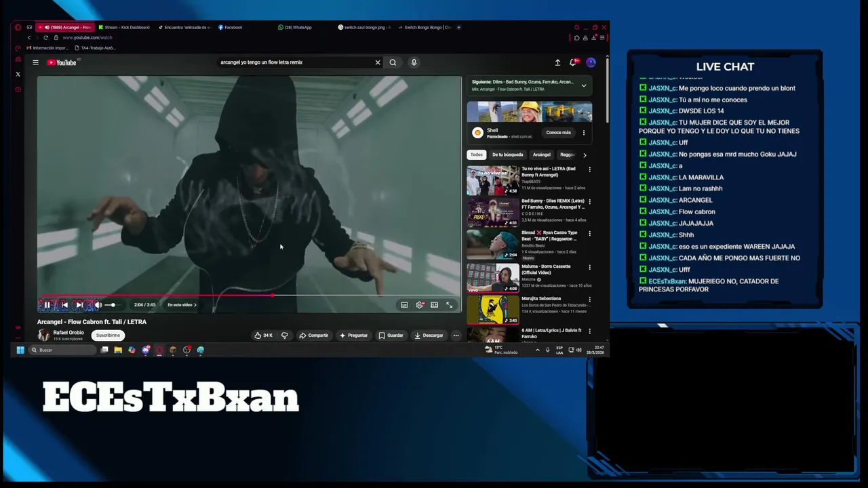868x488 pixels.
Task: Mute the video player volume
Action: click(98, 305)
